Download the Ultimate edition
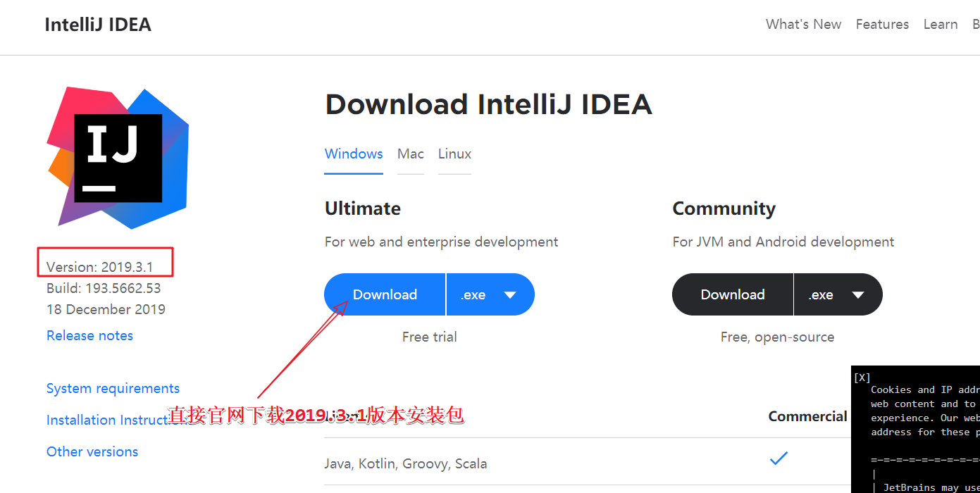The height and width of the screenshot is (493, 980). coord(385,294)
